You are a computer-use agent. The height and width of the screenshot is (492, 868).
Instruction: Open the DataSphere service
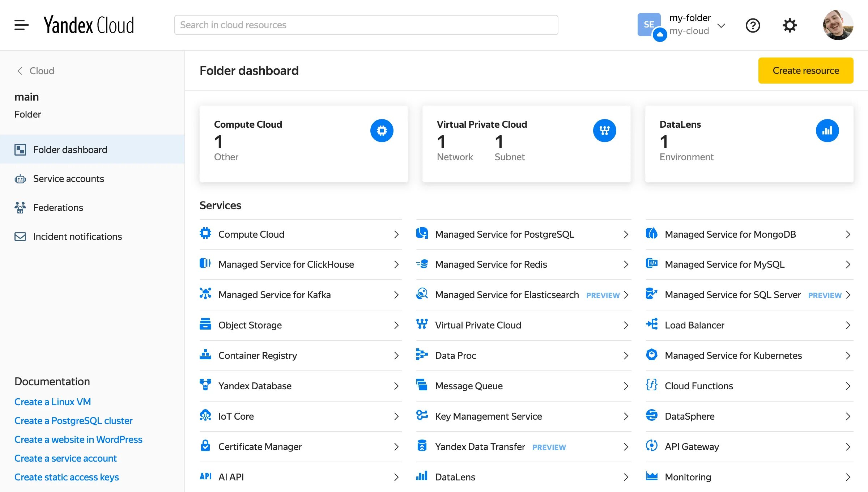tap(749, 416)
